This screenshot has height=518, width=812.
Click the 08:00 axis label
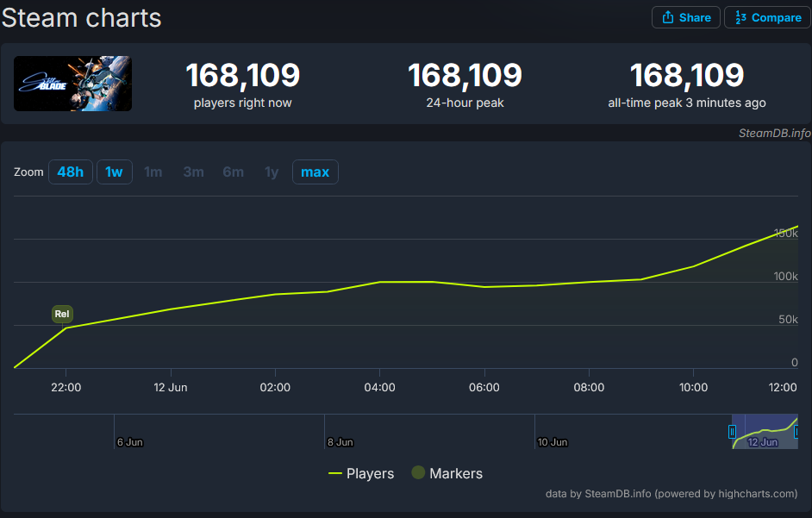[589, 388]
